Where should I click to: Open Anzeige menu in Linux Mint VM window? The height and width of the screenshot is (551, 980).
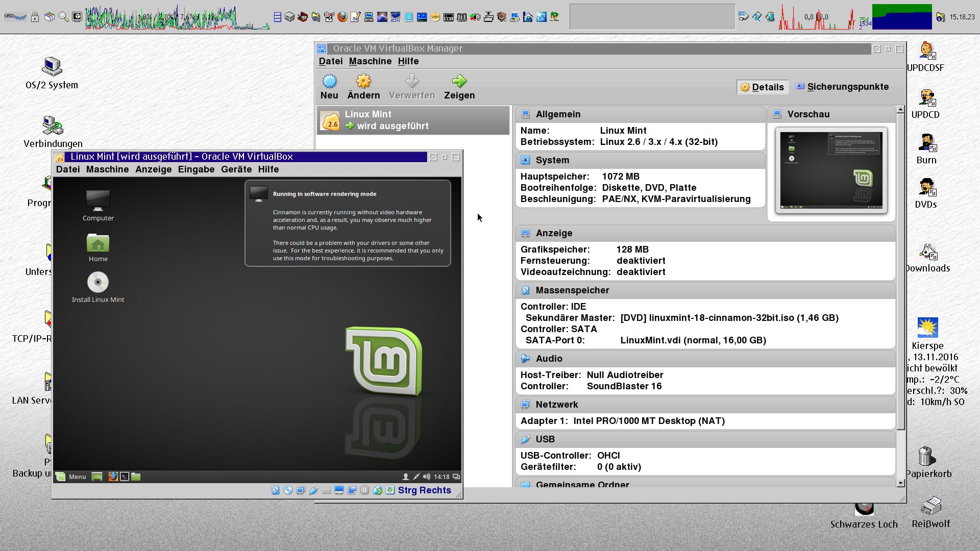(x=154, y=169)
